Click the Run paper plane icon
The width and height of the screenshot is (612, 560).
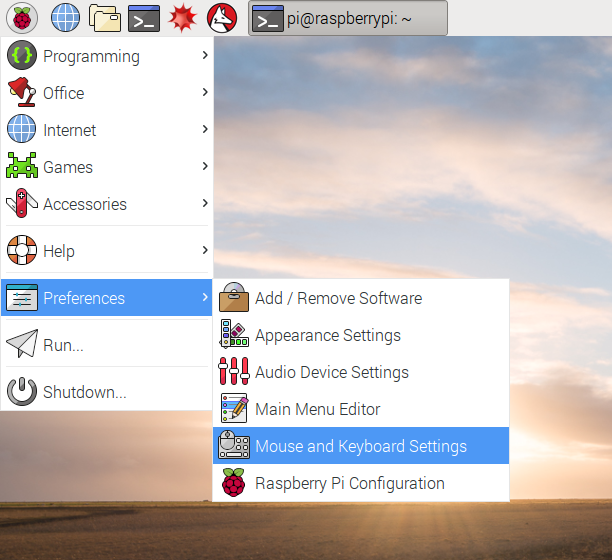tap(22, 344)
